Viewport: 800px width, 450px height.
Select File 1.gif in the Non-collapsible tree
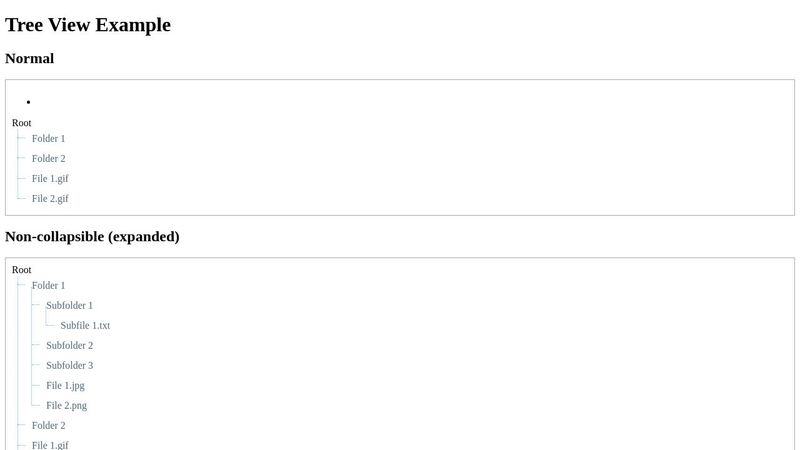(50, 445)
